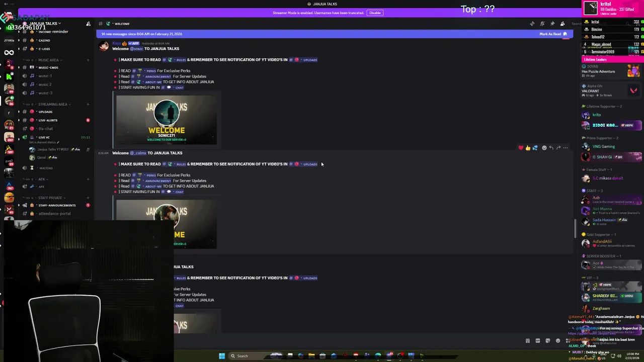The width and height of the screenshot is (644, 362).
Task: Open File Explorer from taskbar
Action: pos(311,356)
